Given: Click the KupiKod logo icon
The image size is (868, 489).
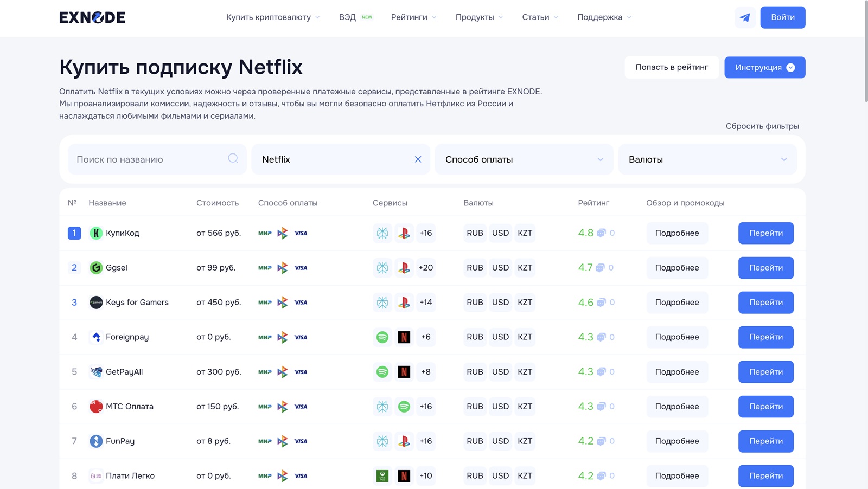Looking at the screenshot, I should (x=96, y=233).
